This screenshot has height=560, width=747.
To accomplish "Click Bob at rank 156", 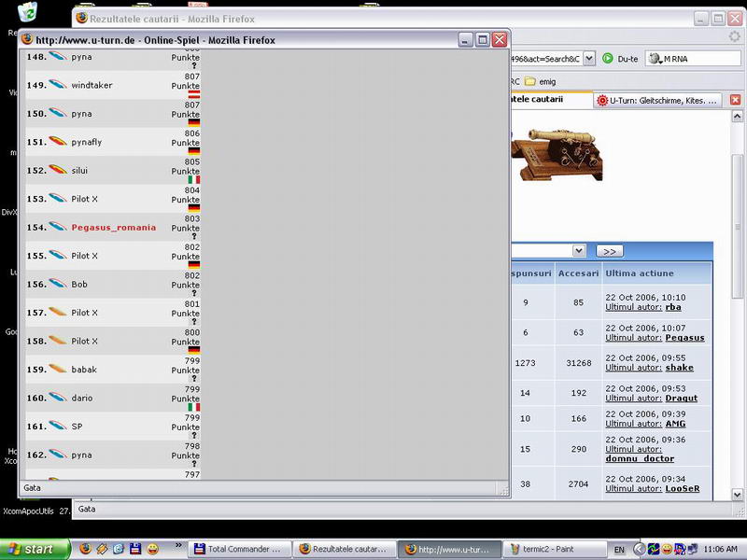I will [79, 285].
